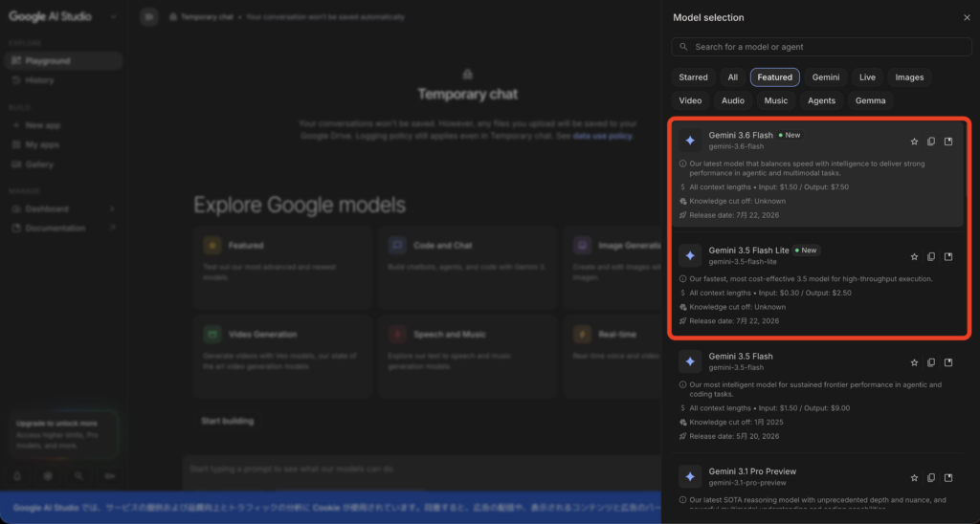
Task: Open the Video Generation card
Action: click(282, 356)
